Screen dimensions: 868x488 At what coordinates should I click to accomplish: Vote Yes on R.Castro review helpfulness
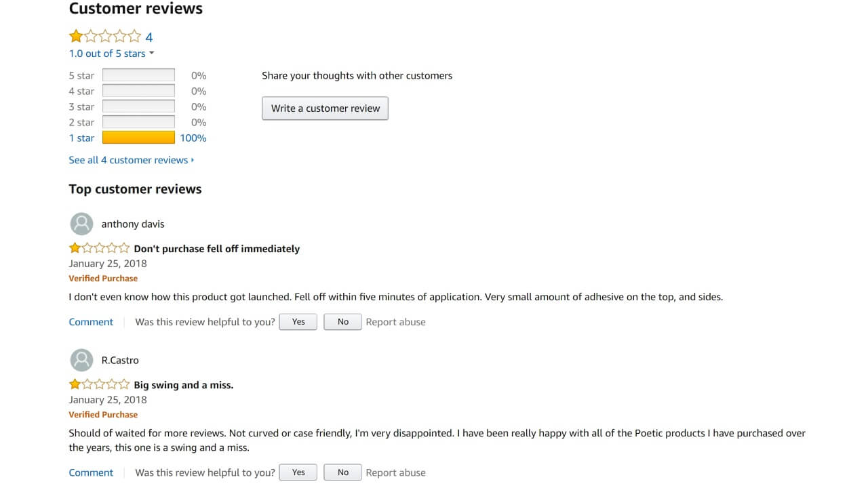coord(298,472)
